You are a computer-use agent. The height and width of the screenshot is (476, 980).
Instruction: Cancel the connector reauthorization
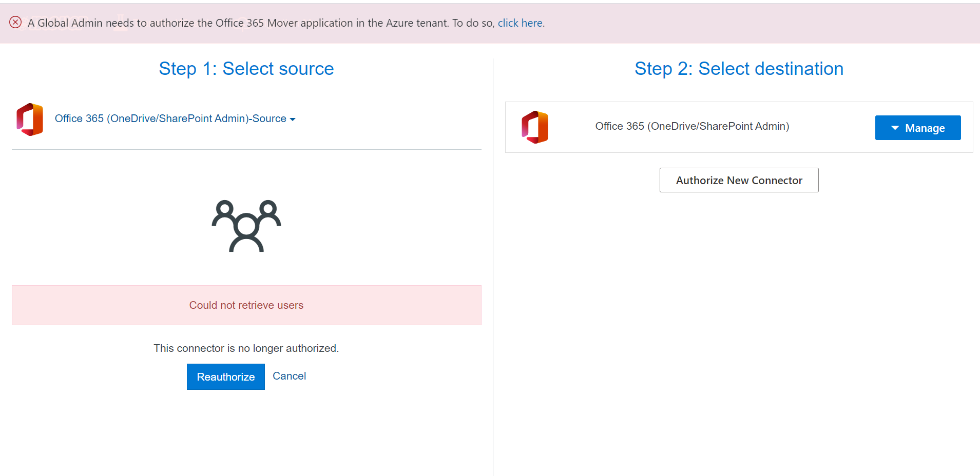tap(289, 376)
